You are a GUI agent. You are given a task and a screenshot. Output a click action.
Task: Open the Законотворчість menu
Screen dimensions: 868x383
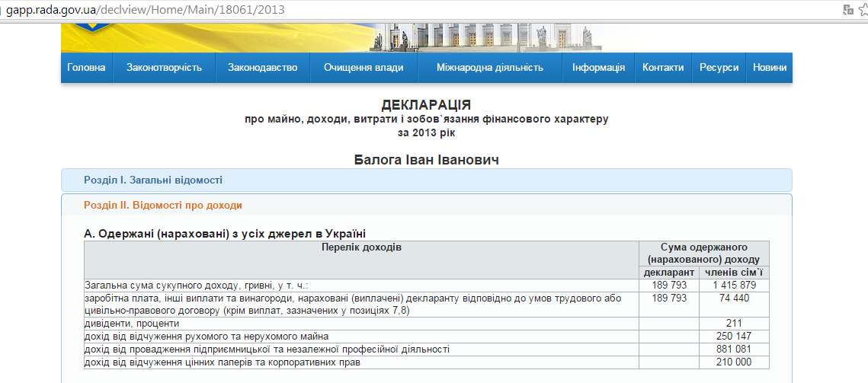164,67
